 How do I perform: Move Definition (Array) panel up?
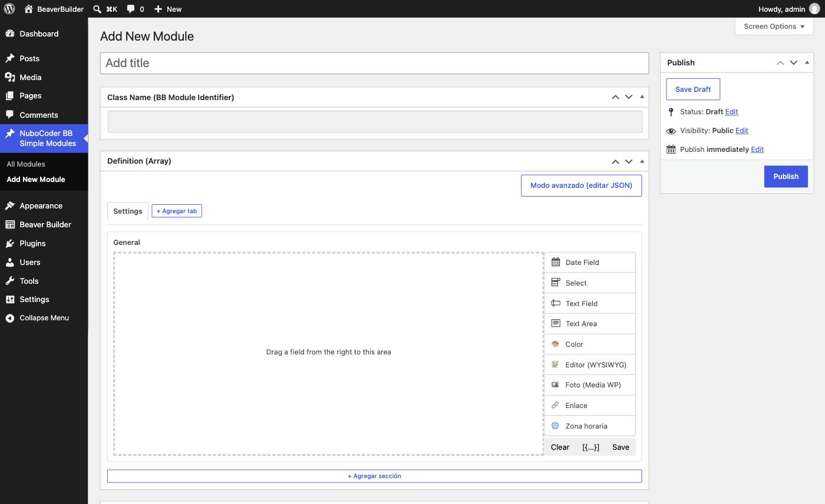pyautogui.click(x=615, y=161)
